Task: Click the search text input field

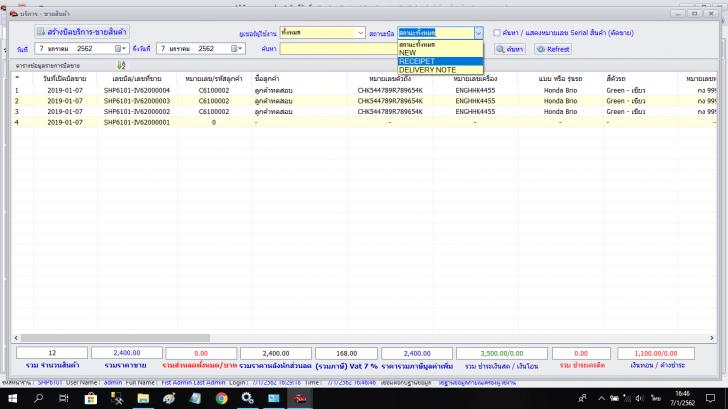Action: 338,48
